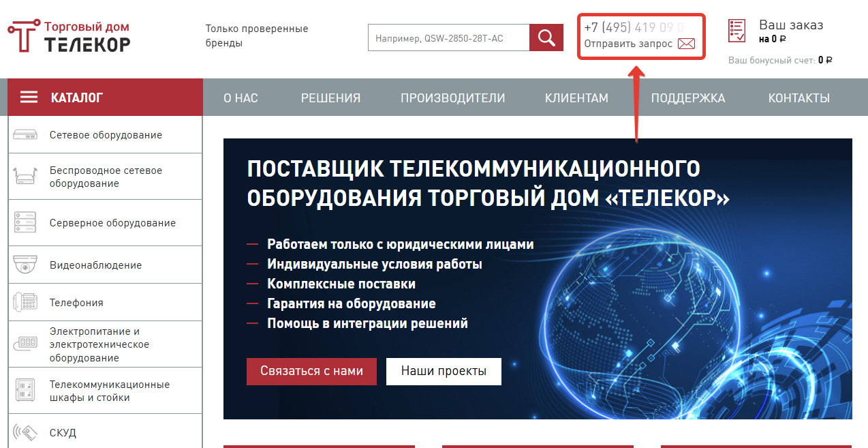Click the access card icon for СКУД
This screenshot has width=868, height=448.
25,432
